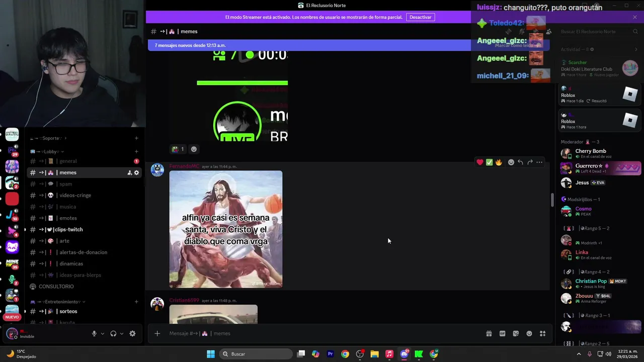Image resolution: width=644 pixels, height=362 pixels.
Task: Open headphone output options arrow
Action: click(x=121, y=333)
